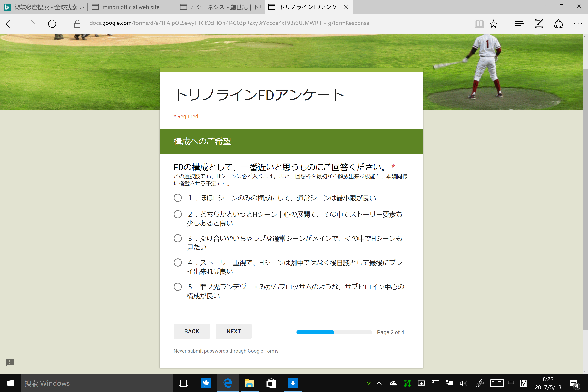Open the Edge more actions menu

pyautogui.click(x=578, y=24)
